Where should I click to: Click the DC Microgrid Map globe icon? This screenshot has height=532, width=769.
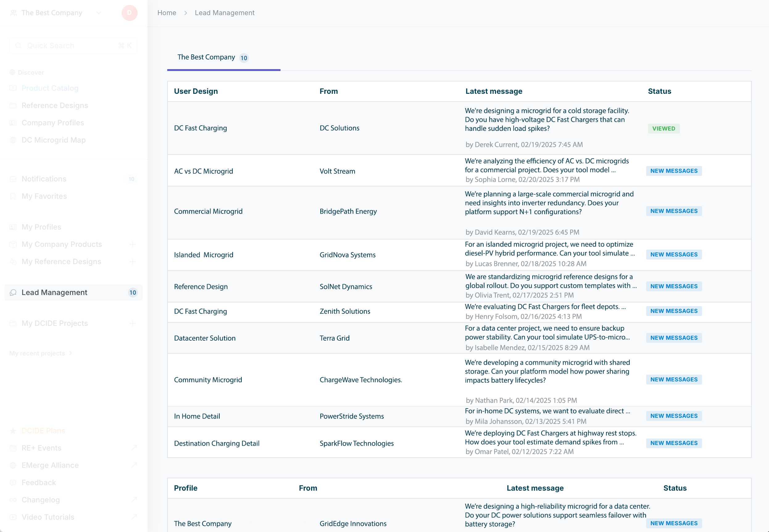13,140
